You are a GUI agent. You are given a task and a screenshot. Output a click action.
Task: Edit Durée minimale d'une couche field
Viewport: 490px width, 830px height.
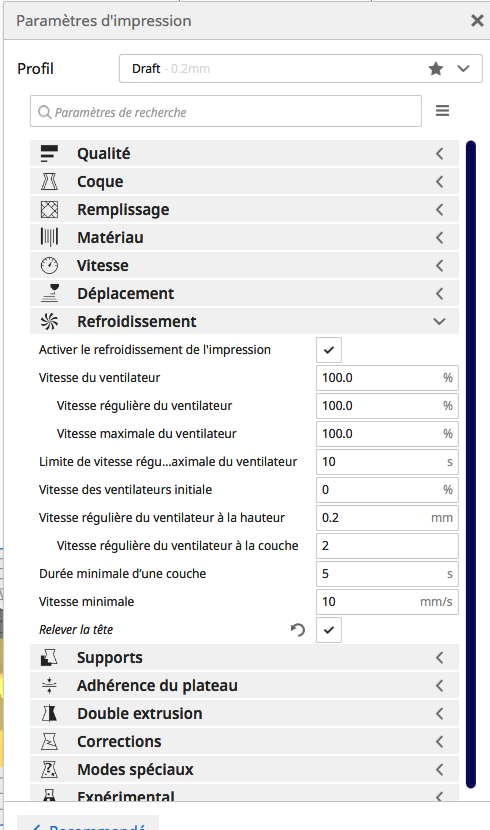(x=387, y=574)
